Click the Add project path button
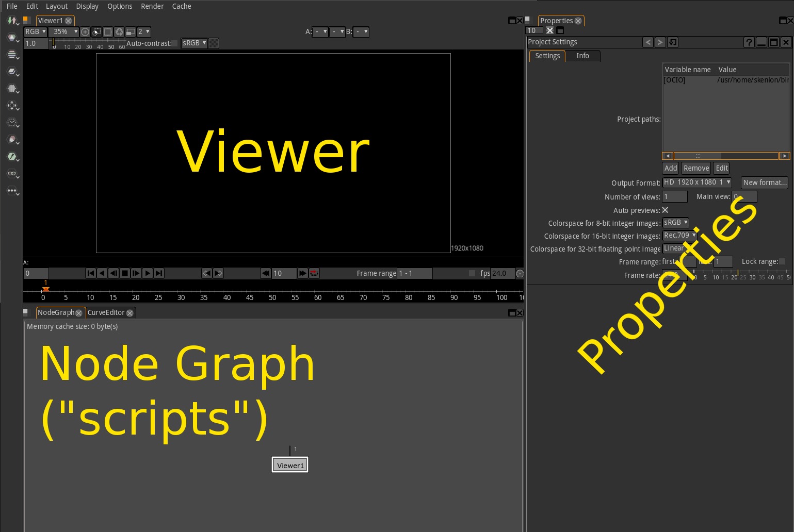 [671, 168]
